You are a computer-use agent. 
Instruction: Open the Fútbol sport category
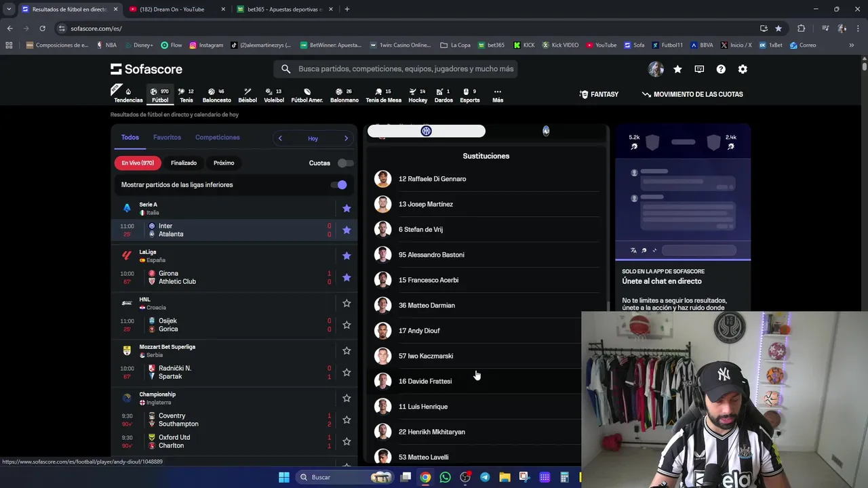(160, 95)
